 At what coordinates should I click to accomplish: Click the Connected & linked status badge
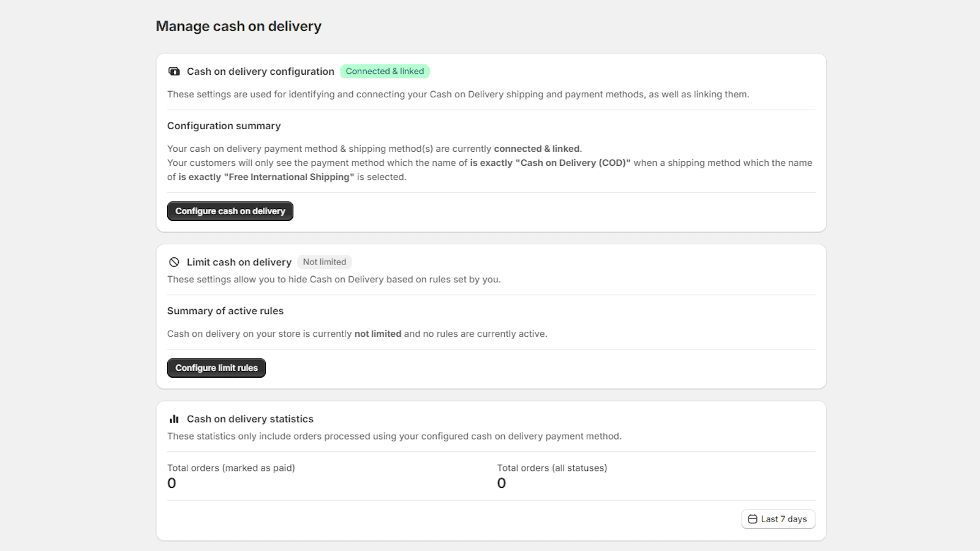(x=385, y=72)
